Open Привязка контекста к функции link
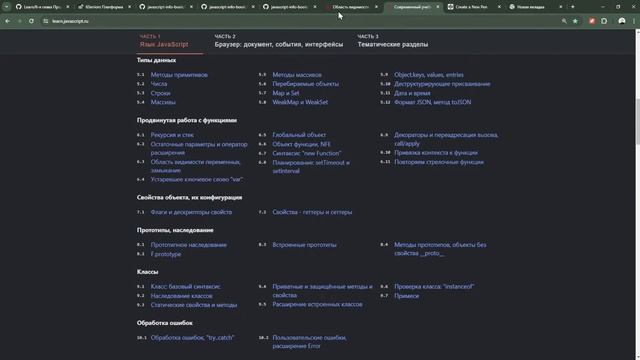This screenshot has width=640, height=360. (436, 153)
